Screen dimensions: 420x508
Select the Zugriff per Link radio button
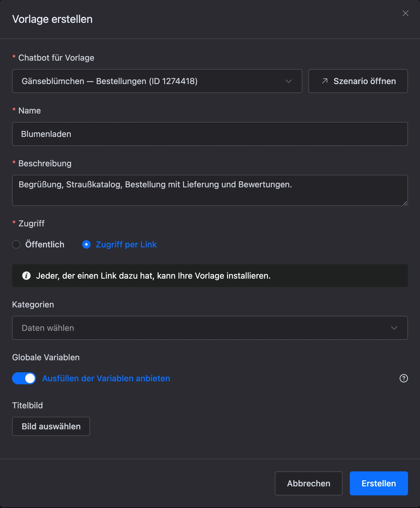click(x=86, y=244)
